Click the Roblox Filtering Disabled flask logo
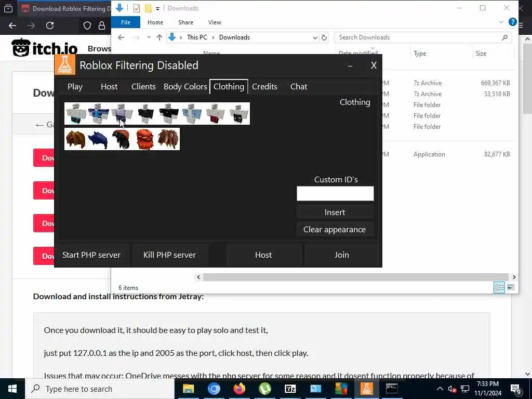532x399 pixels. click(65, 65)
